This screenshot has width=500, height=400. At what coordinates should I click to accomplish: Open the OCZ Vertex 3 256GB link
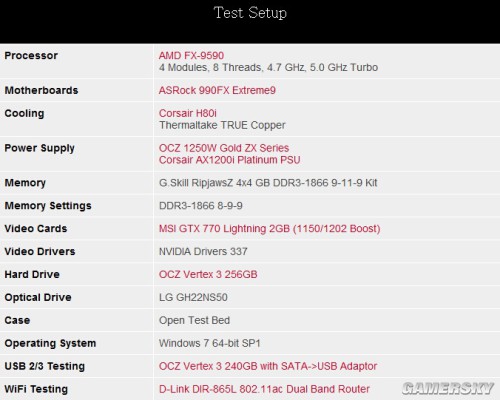pos(208,274)
